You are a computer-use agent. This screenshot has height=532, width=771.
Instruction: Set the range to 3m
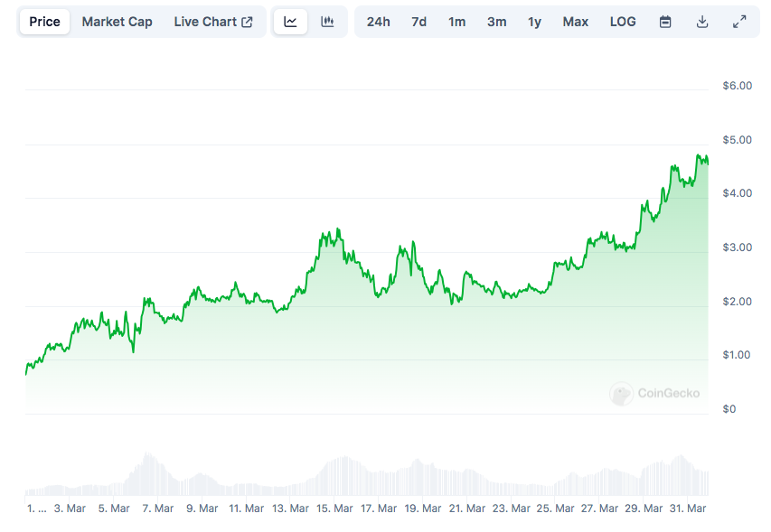[x=496, y=22]
